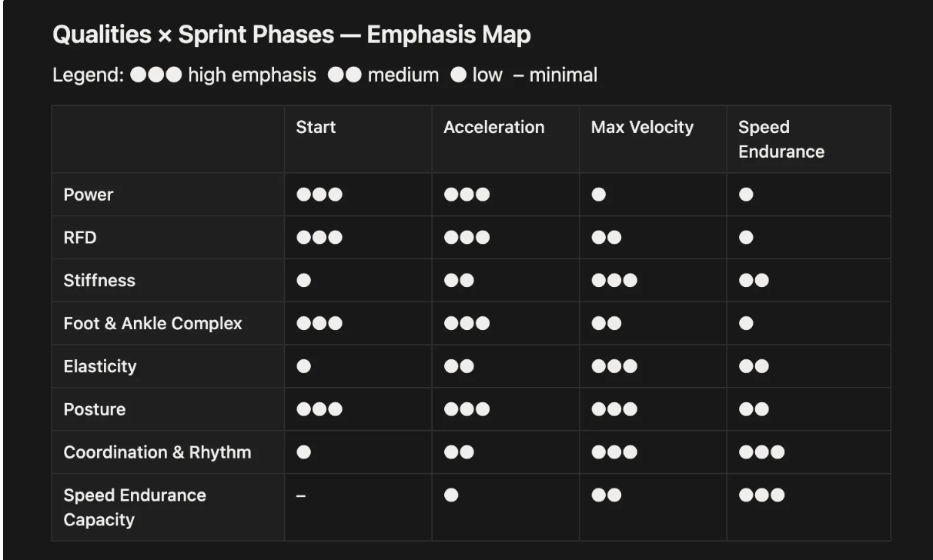Click the Emphasis Map title heading
Image resolution: width=933 pixels, height=560 pixels.
tap(291, 35)
